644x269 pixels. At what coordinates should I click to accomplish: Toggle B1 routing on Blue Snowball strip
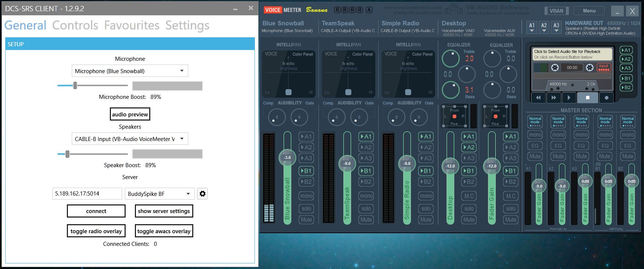click(x=306, y=171)
